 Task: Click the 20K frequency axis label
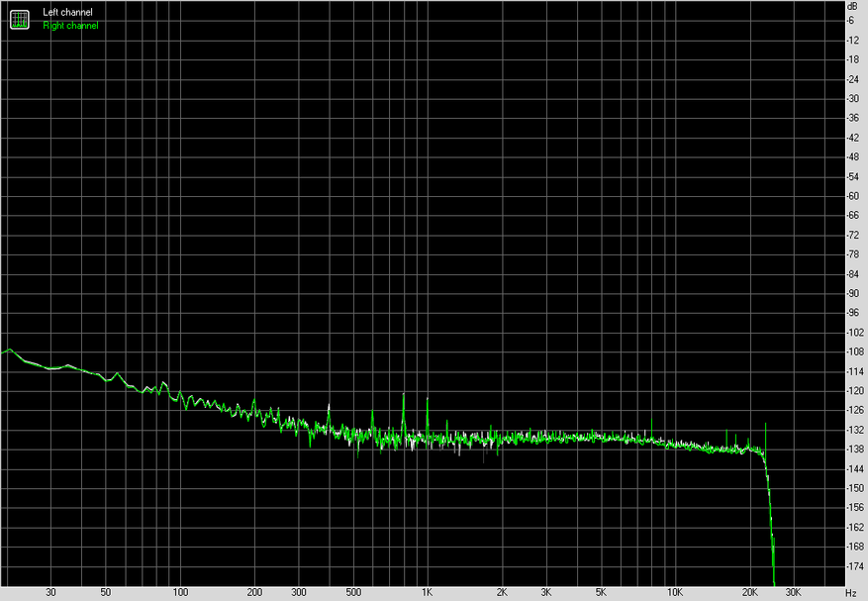point(750,592)
